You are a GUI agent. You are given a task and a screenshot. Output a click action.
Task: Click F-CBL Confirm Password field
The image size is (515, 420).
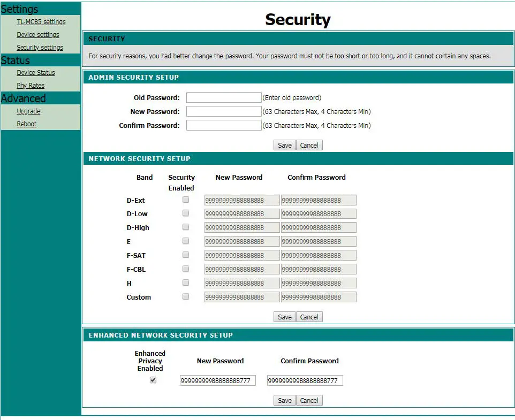(x=319, y=270)
